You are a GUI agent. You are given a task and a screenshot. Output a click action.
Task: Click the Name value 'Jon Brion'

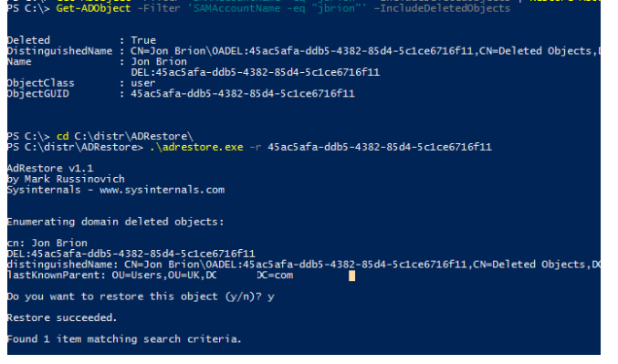click(x=159, y=62)
